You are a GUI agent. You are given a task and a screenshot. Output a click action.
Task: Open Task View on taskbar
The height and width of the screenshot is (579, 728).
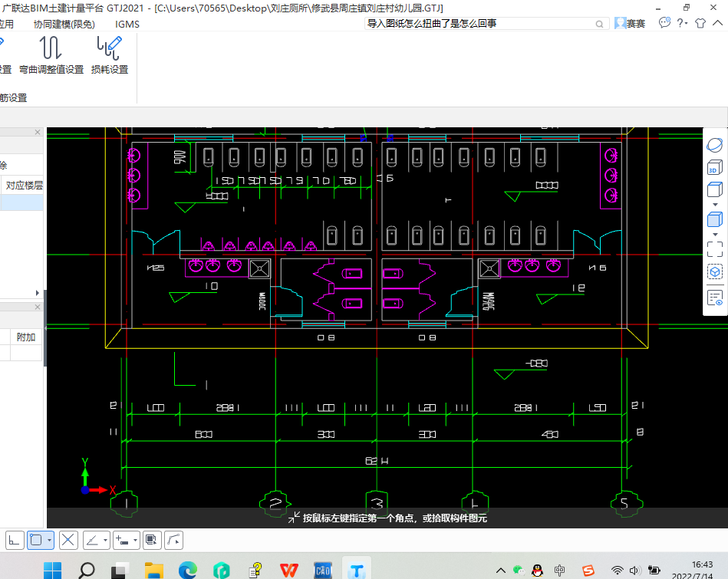click(120, 571)
